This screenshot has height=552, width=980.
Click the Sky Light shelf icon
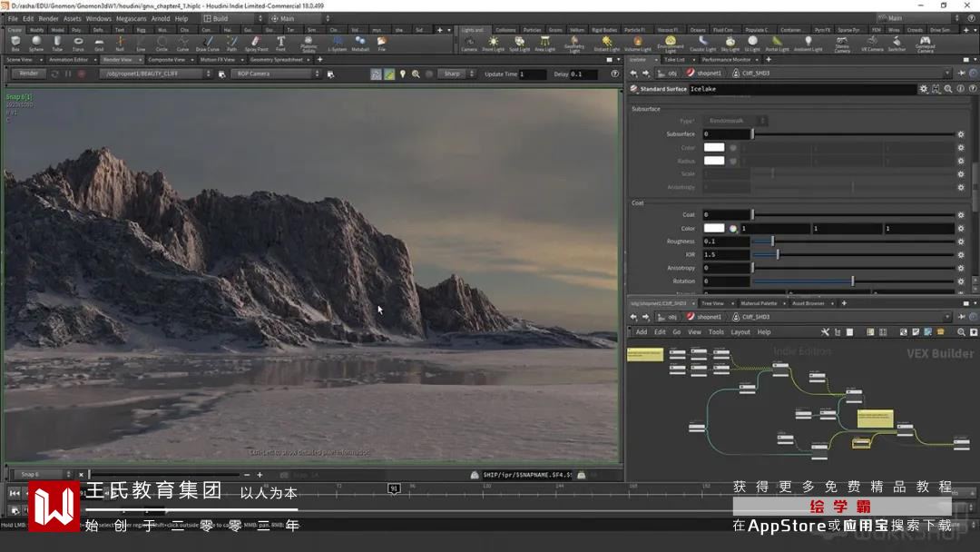coord(730,42)
